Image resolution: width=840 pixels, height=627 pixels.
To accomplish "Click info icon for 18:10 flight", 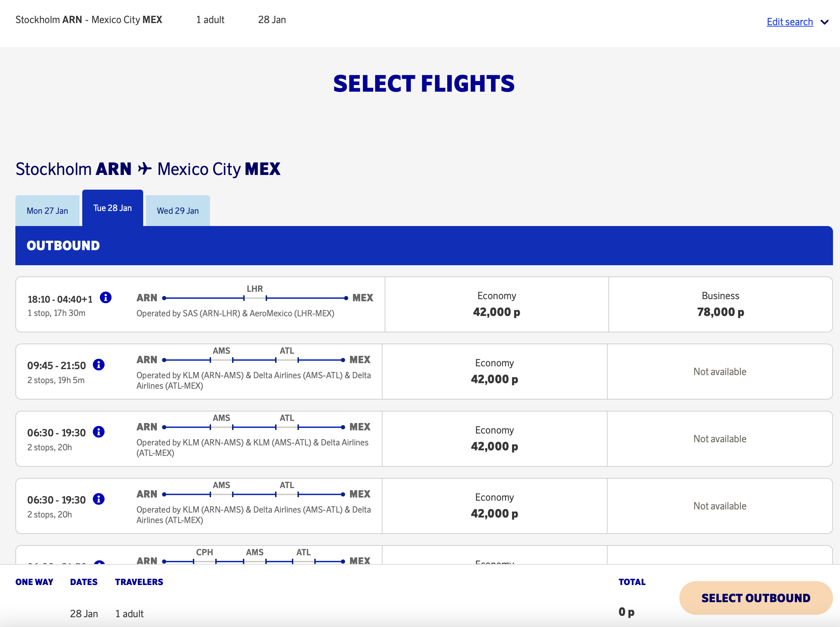I will click(x=105, y=297).
